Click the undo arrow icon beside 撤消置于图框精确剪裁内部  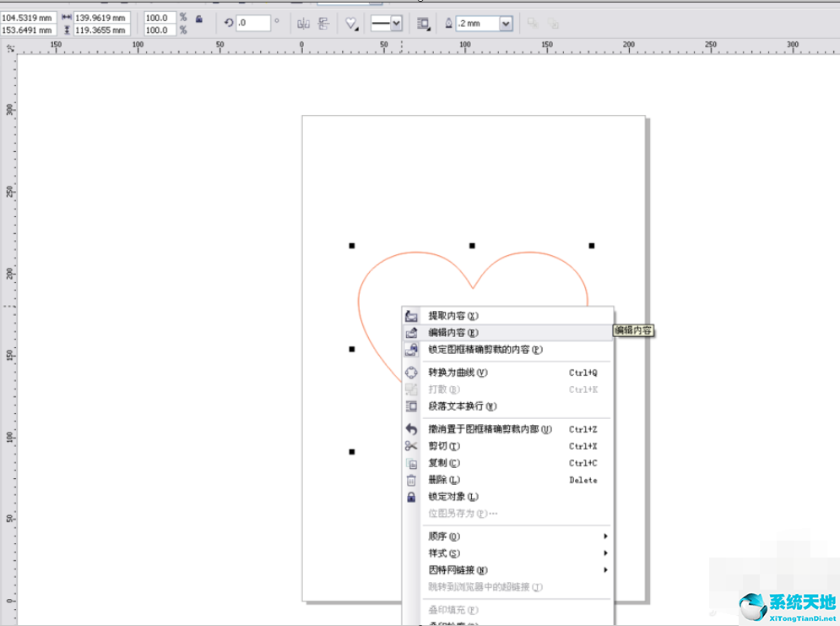[x=410, y=429]
